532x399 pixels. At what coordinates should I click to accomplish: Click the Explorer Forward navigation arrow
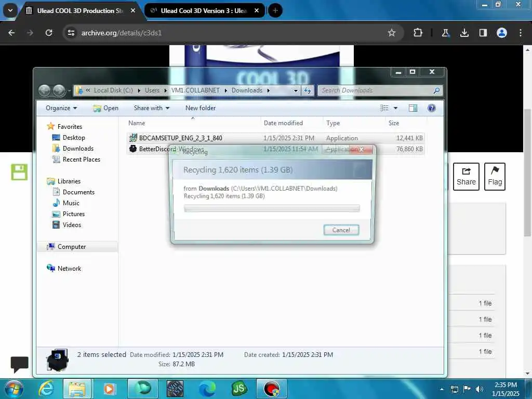[59, 90]
